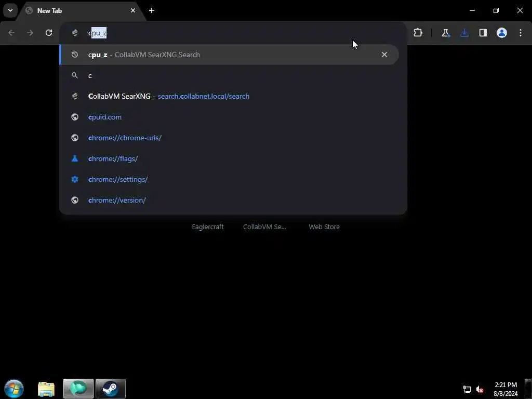532x399 pixels.
Task: Select the cpu_z CollabVM SearXNG Search suggestion
Action: 229,55
